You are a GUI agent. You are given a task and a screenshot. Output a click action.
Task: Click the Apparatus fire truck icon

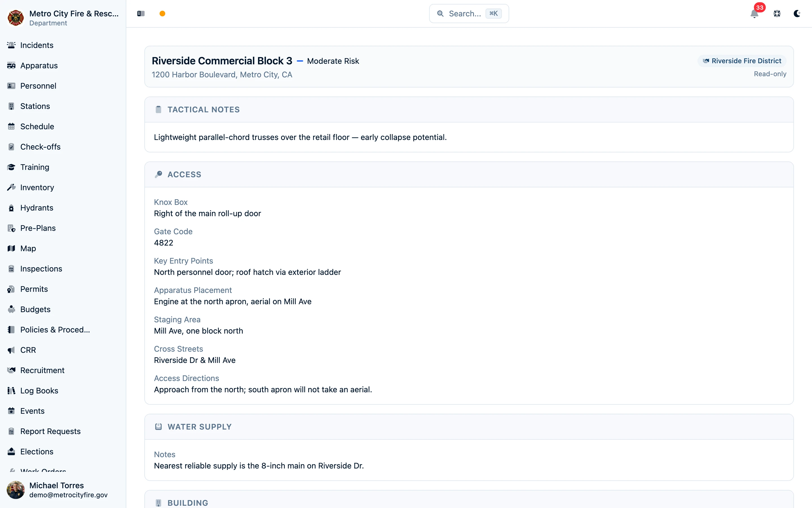coord(11,65)
